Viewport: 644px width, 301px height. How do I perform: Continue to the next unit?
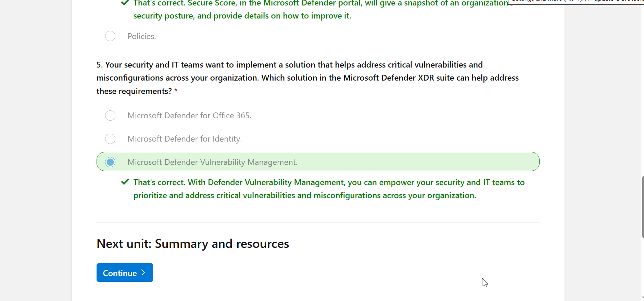[x=125, y=273]
